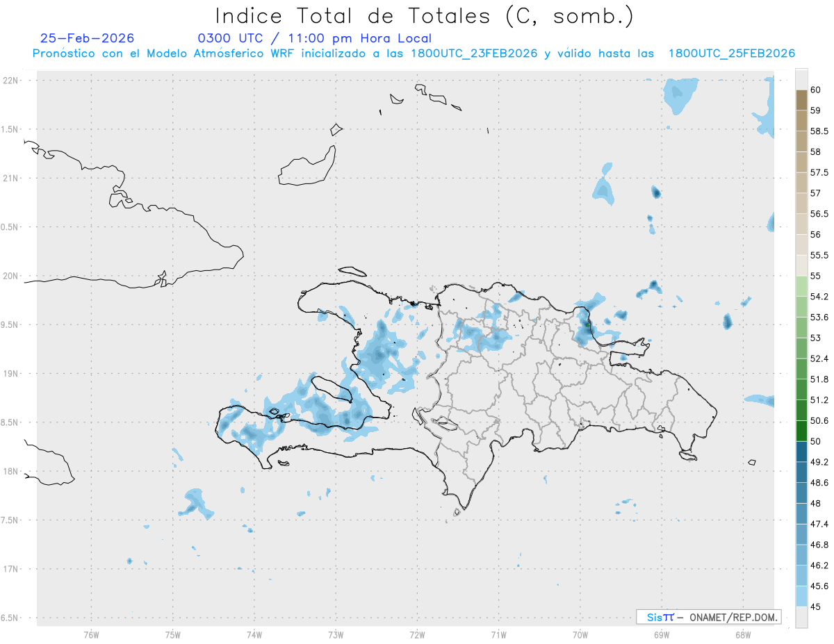The width and height of the screenshot is (834, 644).
Task: Click the legend value '52.4'
Action: [x=819, y=358]
